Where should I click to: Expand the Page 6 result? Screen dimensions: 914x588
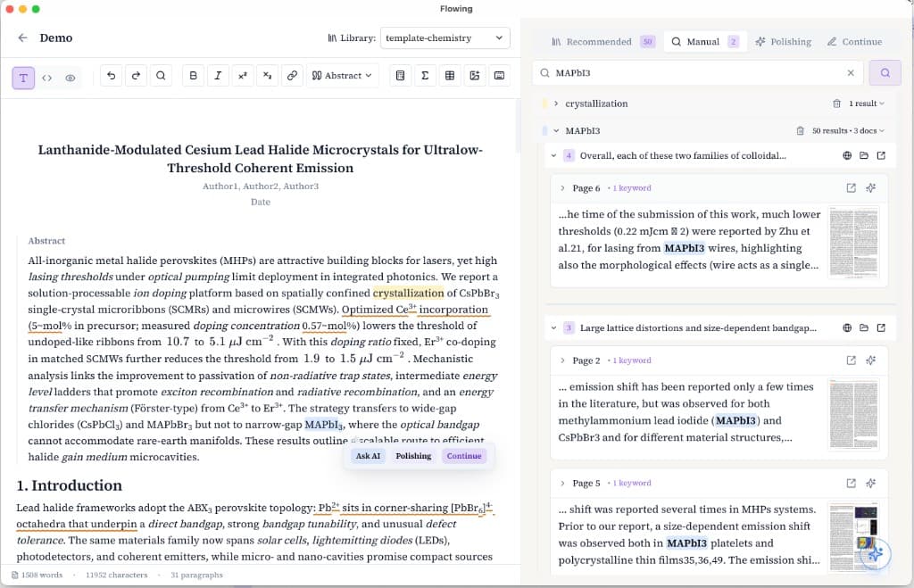[x=562, y=188]
